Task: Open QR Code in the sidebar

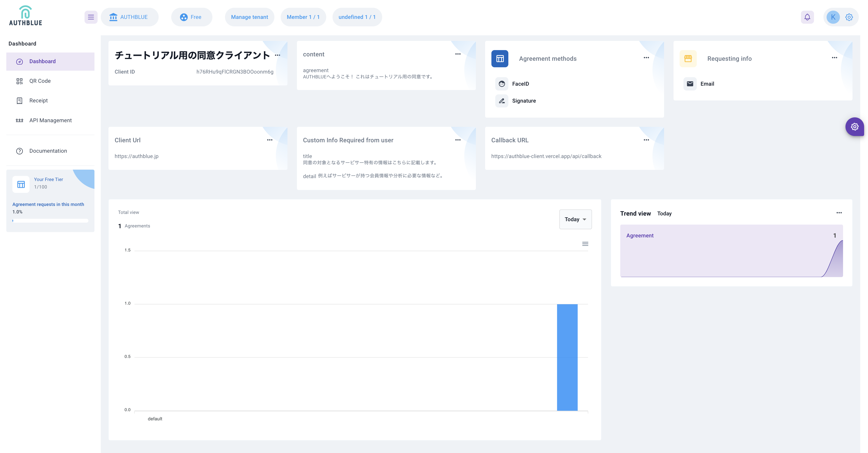Action: point(50,81)
